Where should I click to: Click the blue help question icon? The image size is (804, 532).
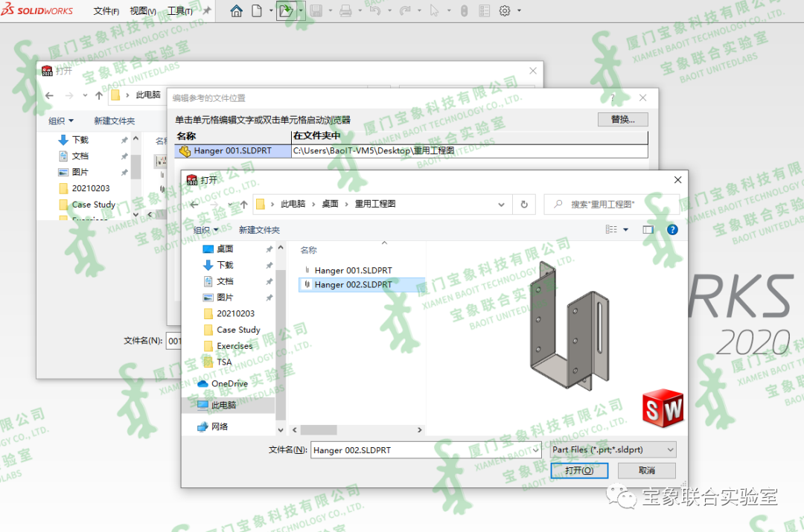click(672, 230)
